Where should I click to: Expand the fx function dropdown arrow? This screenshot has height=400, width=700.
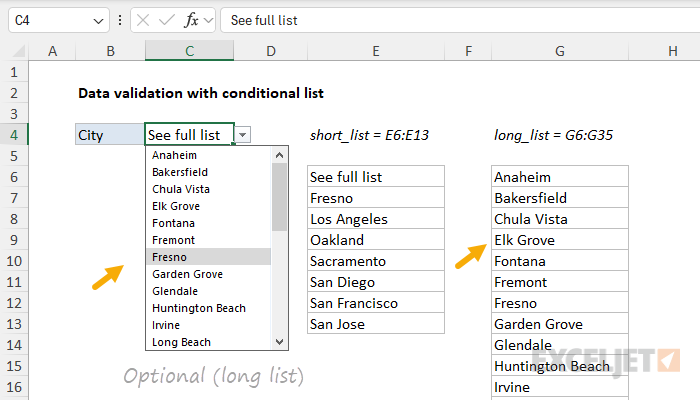pyautogui.click(x=208, y=21)
